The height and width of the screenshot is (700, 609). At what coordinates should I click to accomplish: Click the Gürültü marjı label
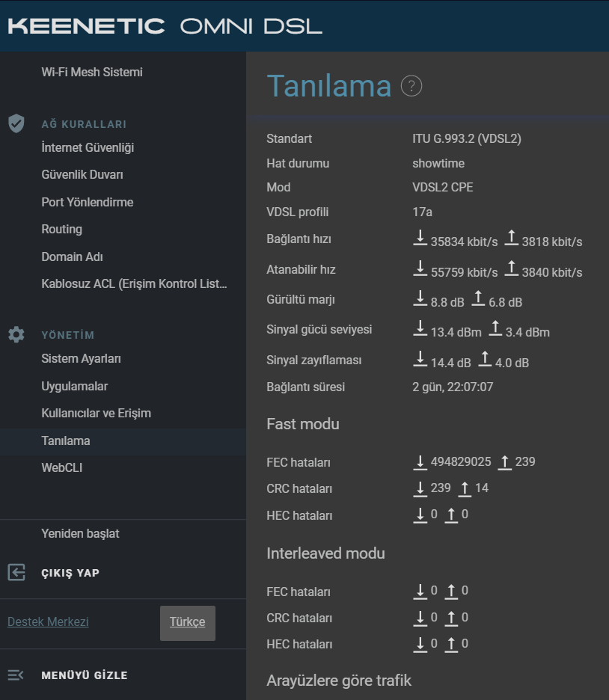point(301,299)
